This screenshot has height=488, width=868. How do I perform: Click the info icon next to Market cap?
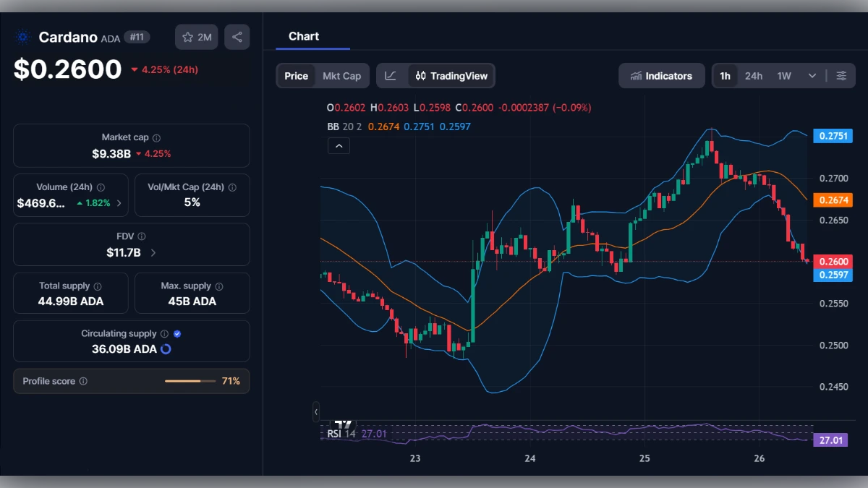(158, 137)
